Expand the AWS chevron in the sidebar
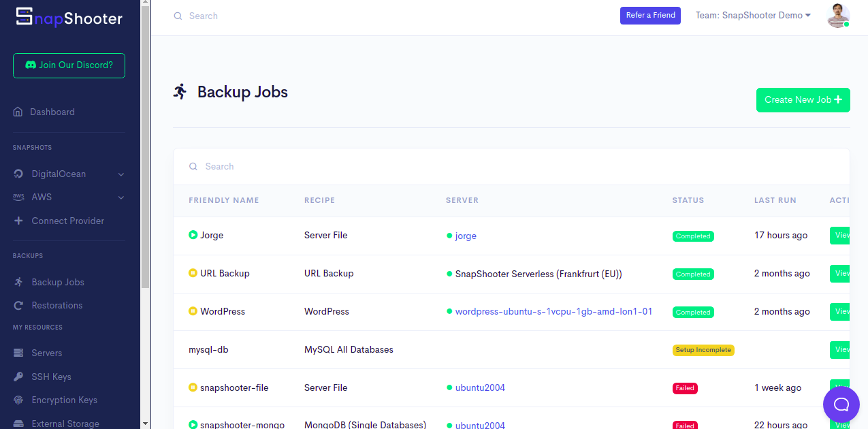 click(120, 197)
